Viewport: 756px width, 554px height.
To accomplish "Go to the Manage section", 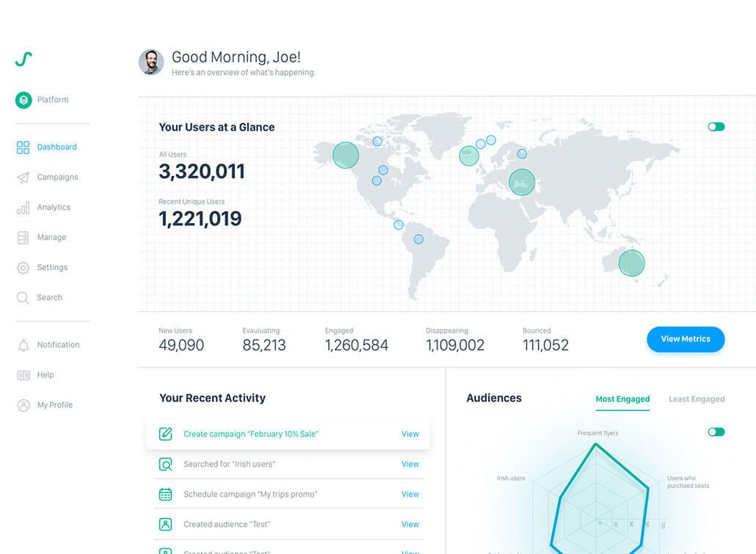I will pyautogui.click(x=51, y=237).
